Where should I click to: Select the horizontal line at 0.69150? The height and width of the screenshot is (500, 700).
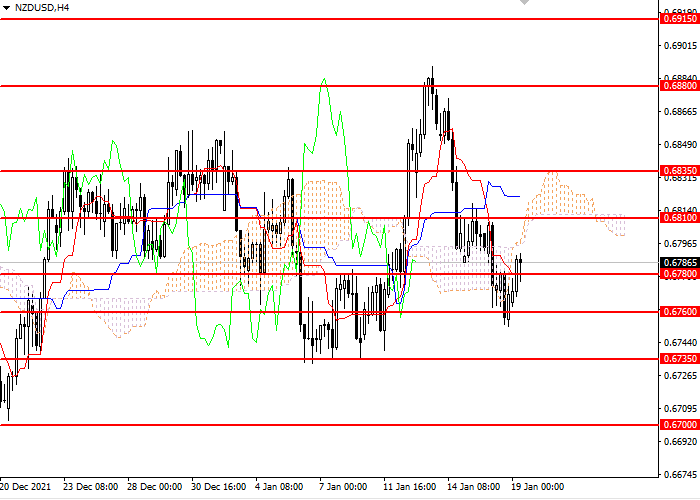pos(329,19)
